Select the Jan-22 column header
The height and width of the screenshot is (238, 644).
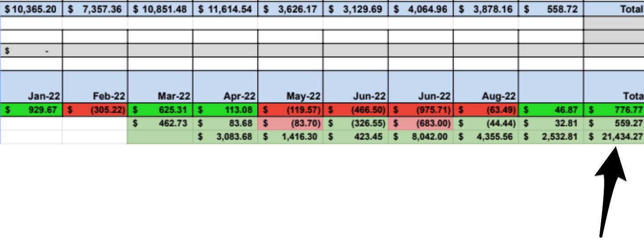point(31,87)
